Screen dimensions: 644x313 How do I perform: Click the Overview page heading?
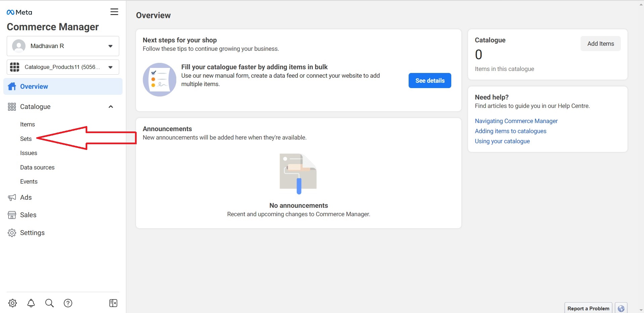(x=153, y=15)
